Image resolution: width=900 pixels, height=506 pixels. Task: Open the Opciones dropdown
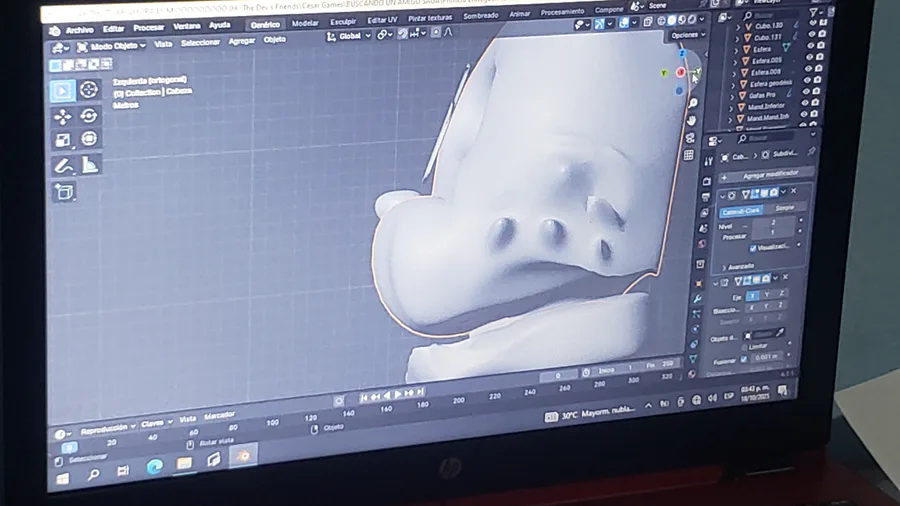pyautogui.click(x=688, y=35)
